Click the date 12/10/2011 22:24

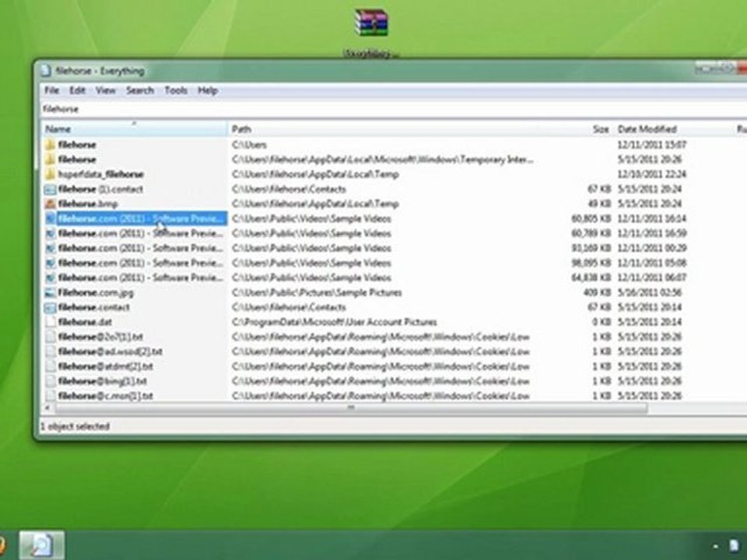pyautogui.click(x=652, y=173)
